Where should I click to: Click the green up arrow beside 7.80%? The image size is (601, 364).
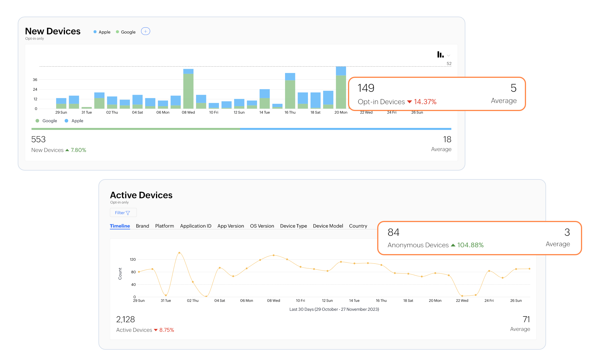67,150
